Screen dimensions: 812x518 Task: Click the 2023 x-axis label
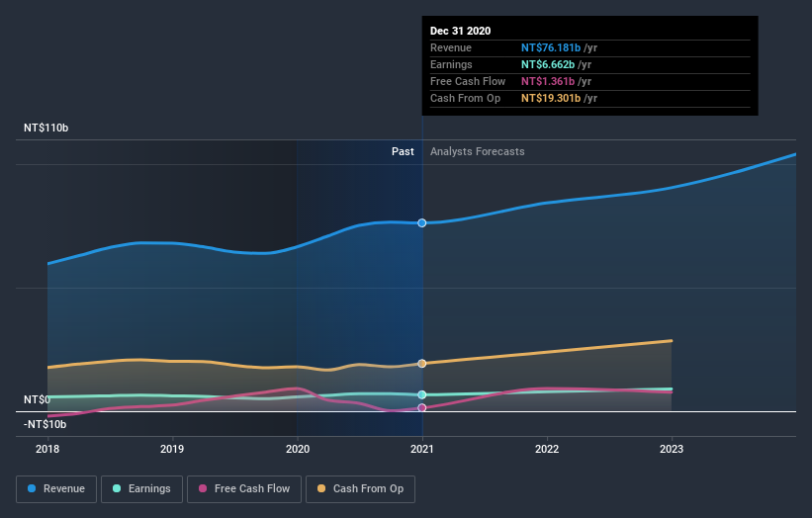[672, 449]
